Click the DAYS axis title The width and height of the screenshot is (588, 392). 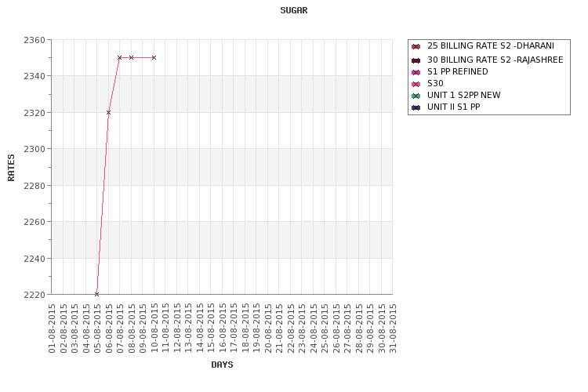point(222,365)
